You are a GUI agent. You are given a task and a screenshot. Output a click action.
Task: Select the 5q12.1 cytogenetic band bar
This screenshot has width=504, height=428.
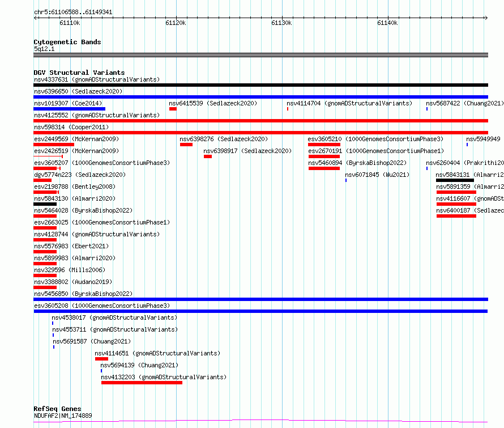260,55
